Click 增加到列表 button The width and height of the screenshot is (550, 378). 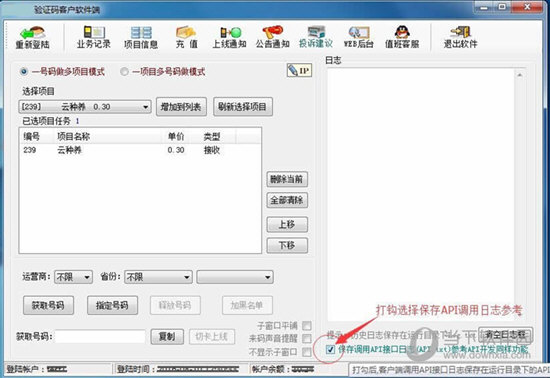pyautogui.click(x=181, y=107)
